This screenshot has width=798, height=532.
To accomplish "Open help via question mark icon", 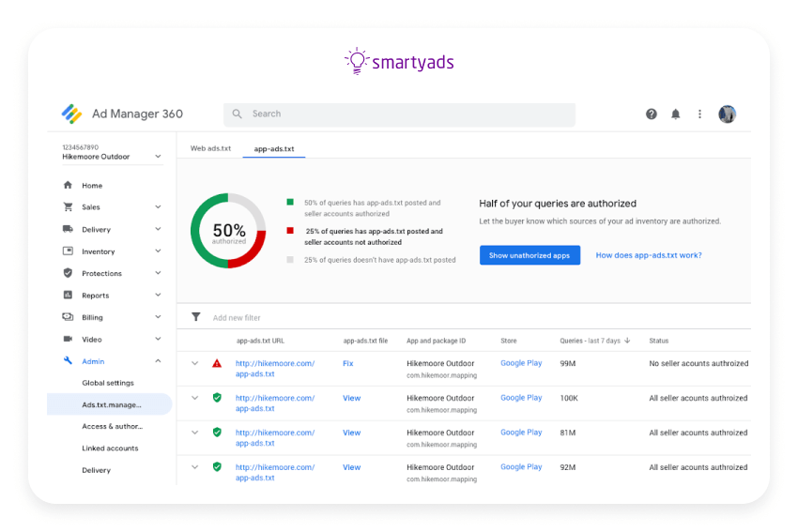I will click(652, 114).
